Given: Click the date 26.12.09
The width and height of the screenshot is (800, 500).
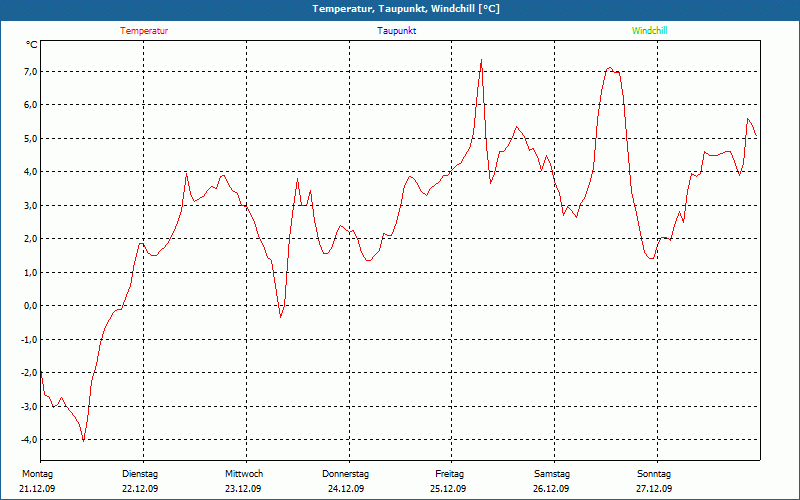Looking at the screenshot, I should click(551, 489).
